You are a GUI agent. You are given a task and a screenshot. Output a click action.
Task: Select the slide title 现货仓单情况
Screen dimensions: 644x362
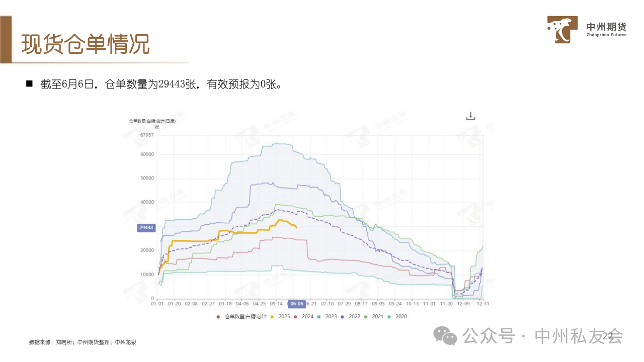click(x=86, y=44)
